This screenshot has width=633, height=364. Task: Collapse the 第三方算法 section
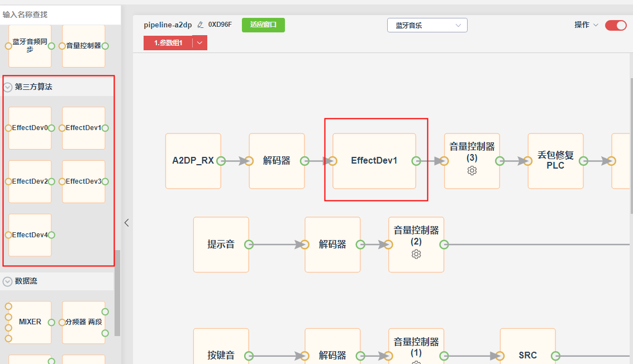tap(8, 87)
